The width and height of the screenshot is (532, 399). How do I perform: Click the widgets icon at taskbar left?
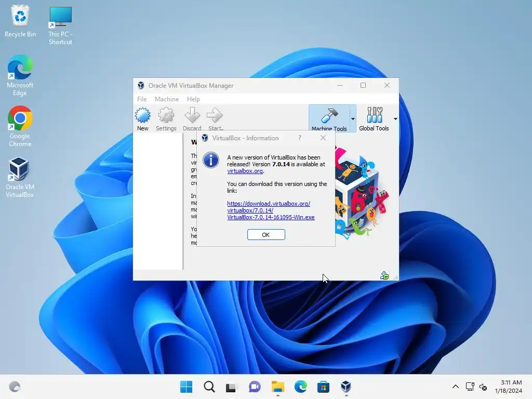(15, 387)
